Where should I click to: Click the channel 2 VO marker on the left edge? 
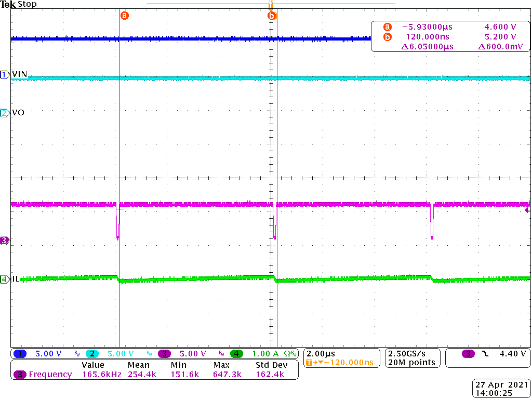(x=4, y=112)
